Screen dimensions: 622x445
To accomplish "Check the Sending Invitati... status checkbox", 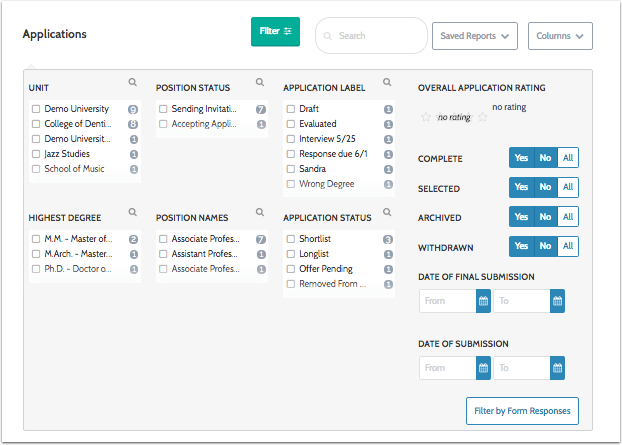I will click(163, 109).
